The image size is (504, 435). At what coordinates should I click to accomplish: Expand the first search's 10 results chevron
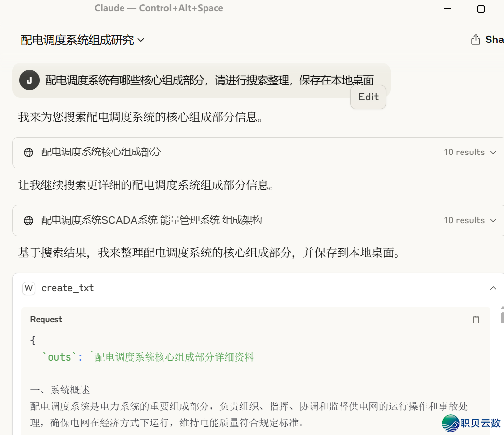pos(493,153)
